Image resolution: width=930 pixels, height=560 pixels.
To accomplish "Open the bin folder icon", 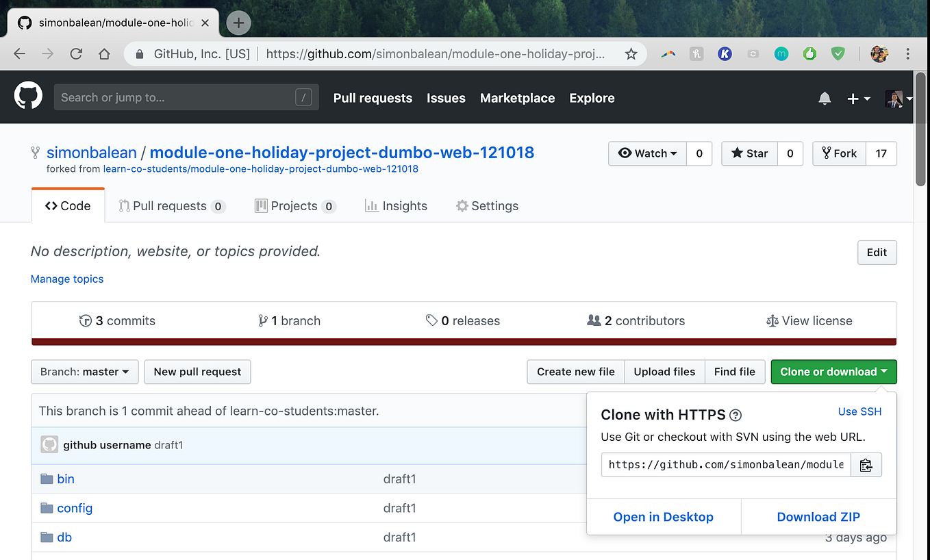I will tap(46, 479).
